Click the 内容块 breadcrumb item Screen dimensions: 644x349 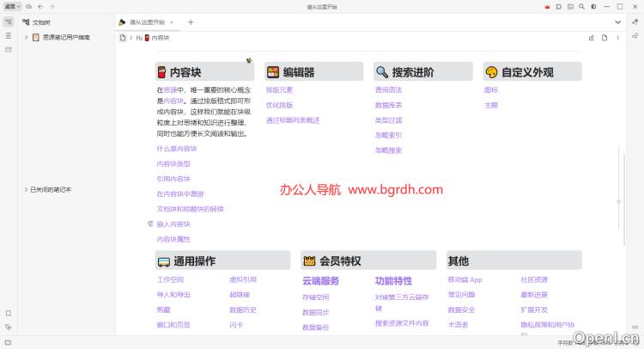coord(160,38)
